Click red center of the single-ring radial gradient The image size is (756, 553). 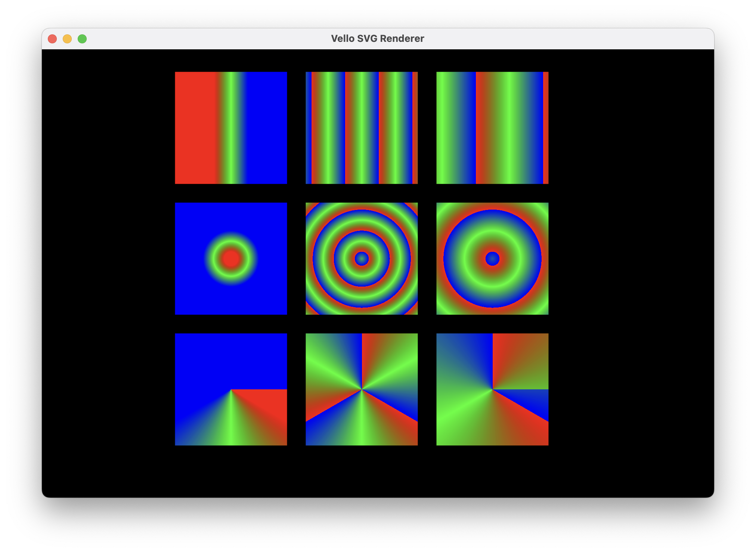[231, 259]
